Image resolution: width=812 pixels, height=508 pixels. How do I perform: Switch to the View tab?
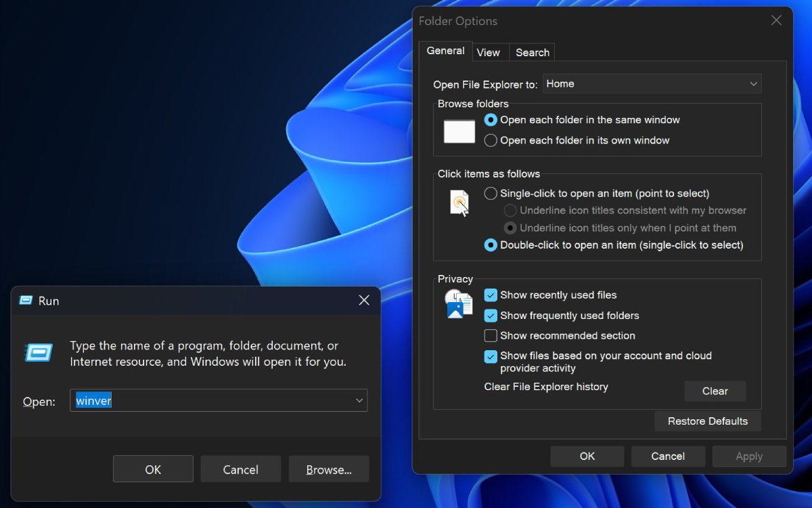pos(490,52)
